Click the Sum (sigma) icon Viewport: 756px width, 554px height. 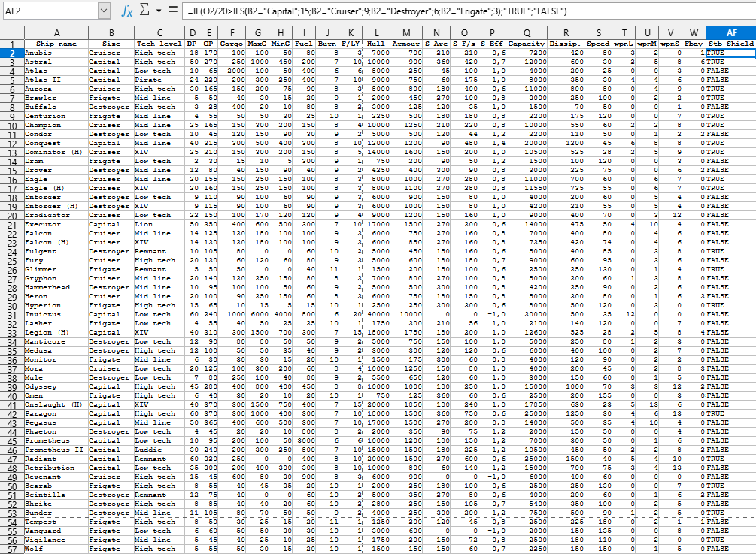click(144, 10)
